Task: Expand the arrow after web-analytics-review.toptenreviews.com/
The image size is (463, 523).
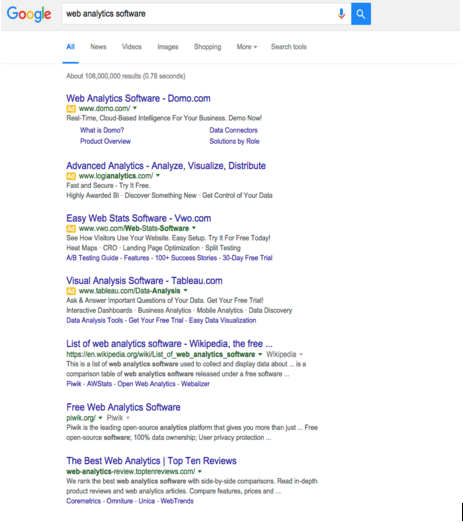Action: (x=200, y=472)
